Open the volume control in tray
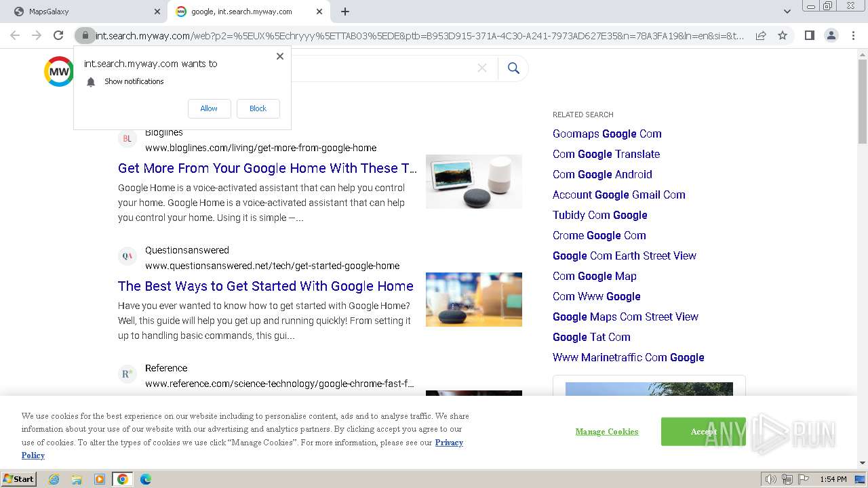Viewport: 868px width, 488px height. [x=770, y=479]
